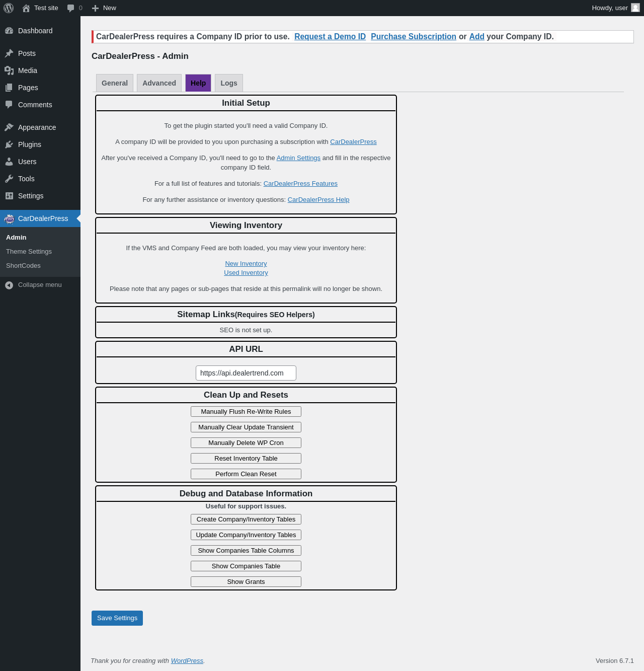The image size is (644, 671).
Task: Click the Settings sliders icon
Action: pos(9,196)
